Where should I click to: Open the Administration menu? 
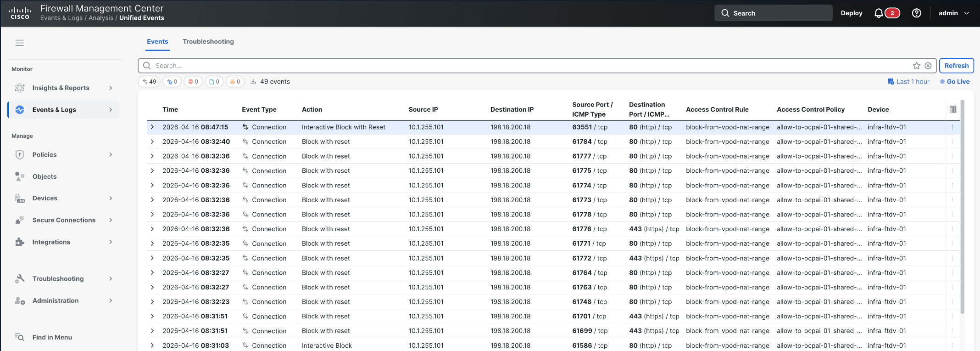tap(64, 300)
